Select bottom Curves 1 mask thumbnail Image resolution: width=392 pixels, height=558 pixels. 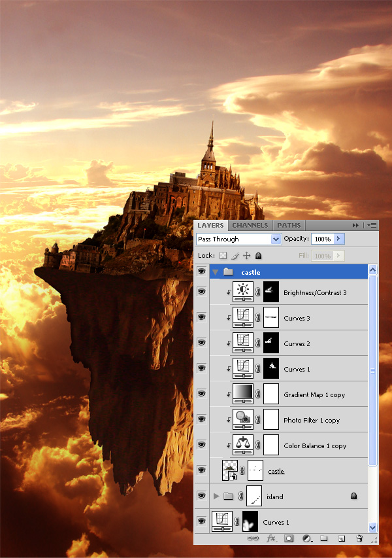click(x=250, y=521)
